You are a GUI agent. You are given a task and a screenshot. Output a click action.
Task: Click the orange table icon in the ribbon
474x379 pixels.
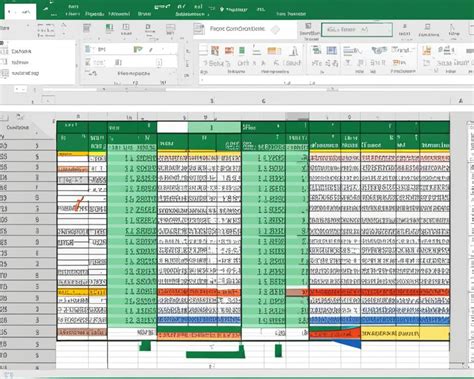pyautogui.click(x=274, y=51)
